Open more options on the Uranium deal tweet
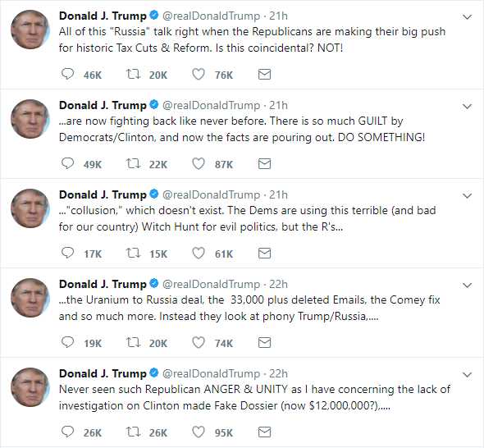This screenshot has height=448, width=484. tap(468, 286)
